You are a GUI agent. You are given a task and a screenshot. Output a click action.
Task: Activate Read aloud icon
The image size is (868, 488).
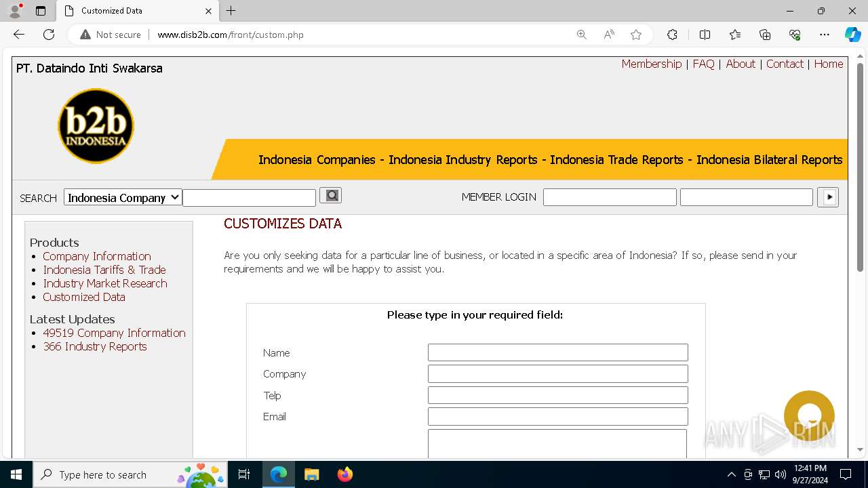click(609, 35)
